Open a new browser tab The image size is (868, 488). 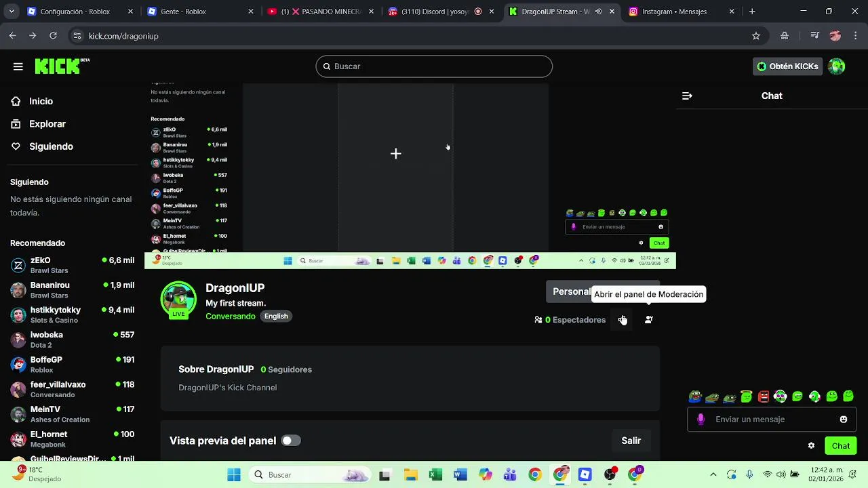click(x=752, y=12)
